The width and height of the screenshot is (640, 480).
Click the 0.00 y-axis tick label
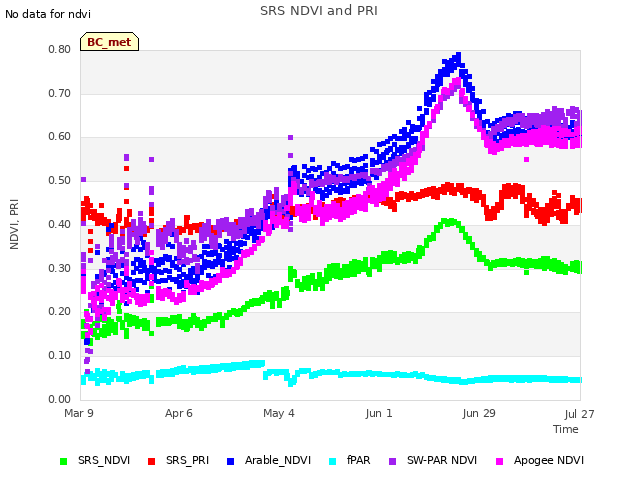60,399
